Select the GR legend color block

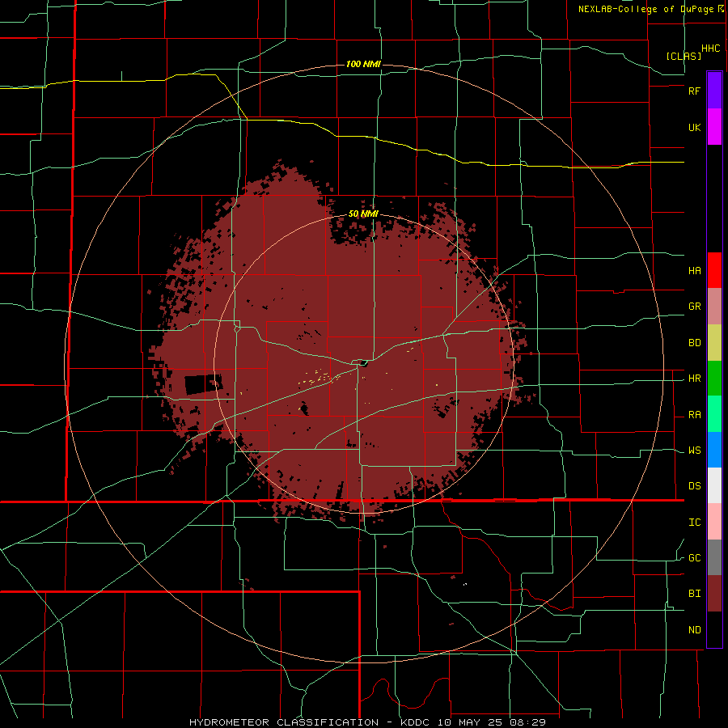tap(714, 307)
